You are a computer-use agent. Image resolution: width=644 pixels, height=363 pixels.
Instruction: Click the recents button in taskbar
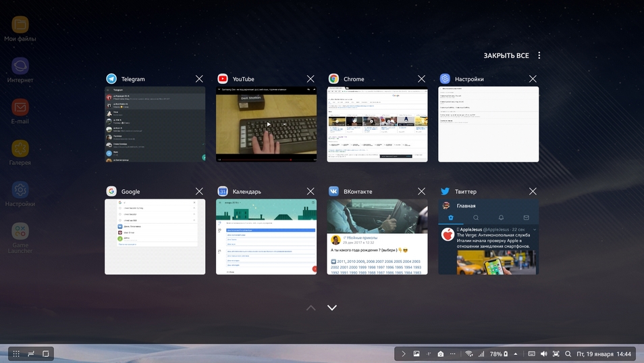tap(31, 354)
